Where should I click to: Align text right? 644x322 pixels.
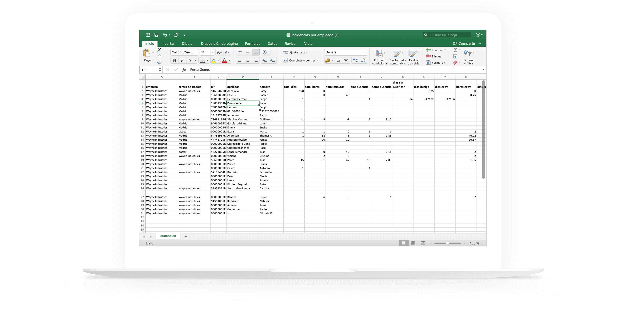pyautogui.click(x=255, y=61)
